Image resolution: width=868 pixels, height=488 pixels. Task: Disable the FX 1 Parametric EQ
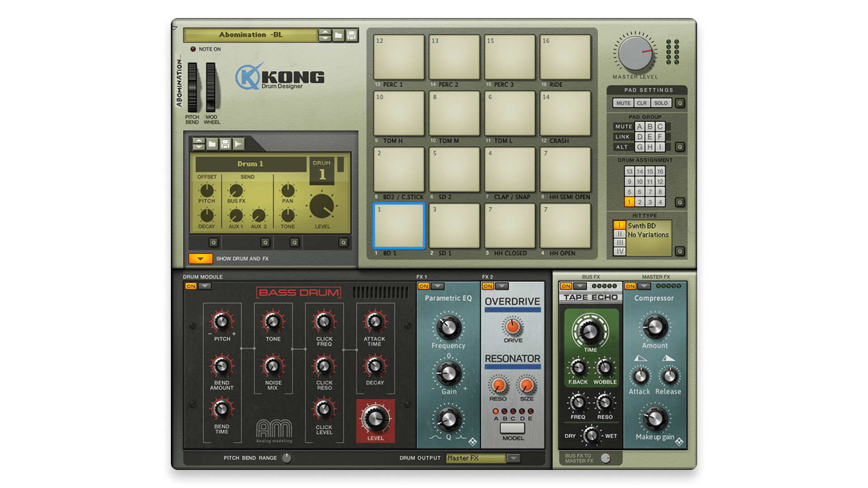pyautogui.click(x=424, y=286)
